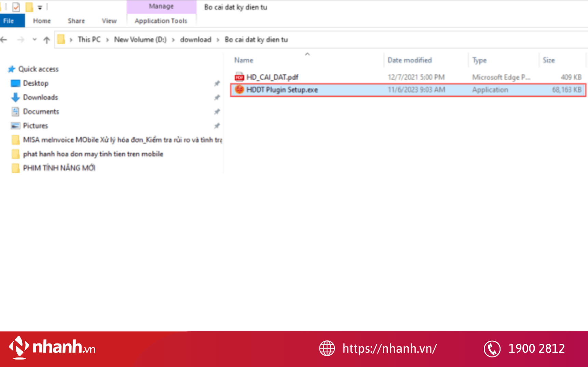This screenshot has width=588, height=367.
Task: Unpin Desktop using its pin toggle
Action: 217,83
